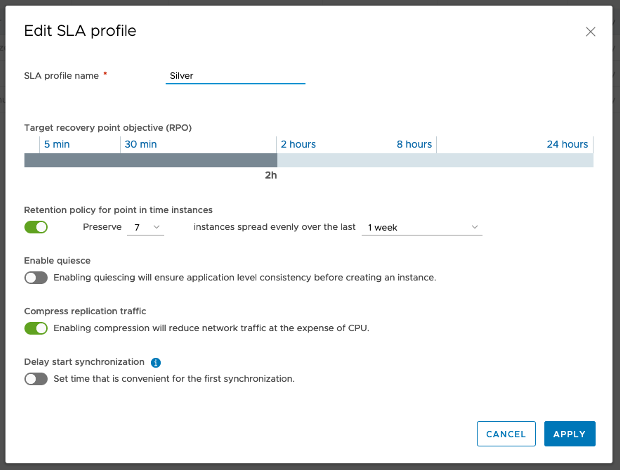The width and height of the screenshot is (620, 470).
Task: Close the Edit SLA profile dialog
Action: coord(590,31)
